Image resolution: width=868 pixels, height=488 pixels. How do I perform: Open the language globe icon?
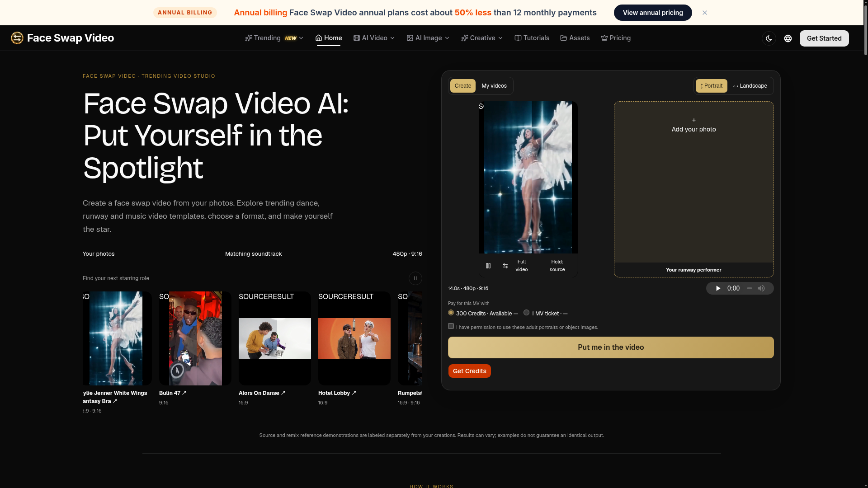[x=788, y=38]
